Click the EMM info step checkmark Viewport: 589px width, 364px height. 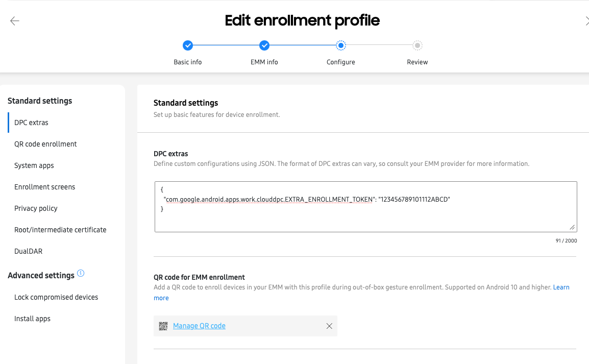pyautogui.click(x=264, y=45)
